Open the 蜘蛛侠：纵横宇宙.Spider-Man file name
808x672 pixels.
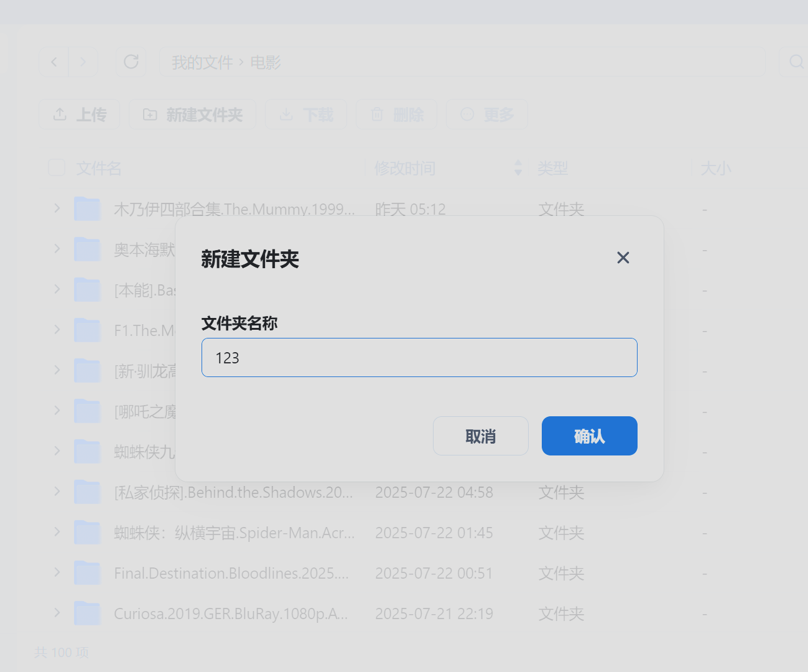coord(235,533)
